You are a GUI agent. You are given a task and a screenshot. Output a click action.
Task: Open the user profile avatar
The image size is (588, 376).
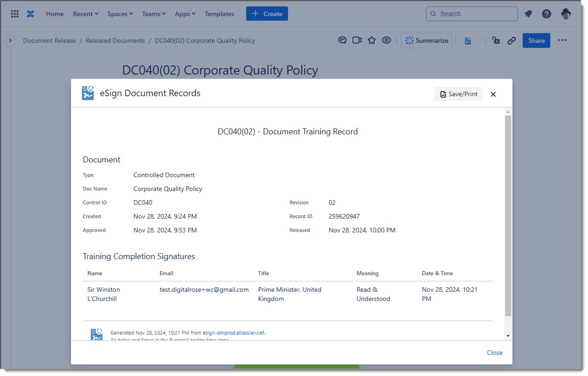click(566, 14)
